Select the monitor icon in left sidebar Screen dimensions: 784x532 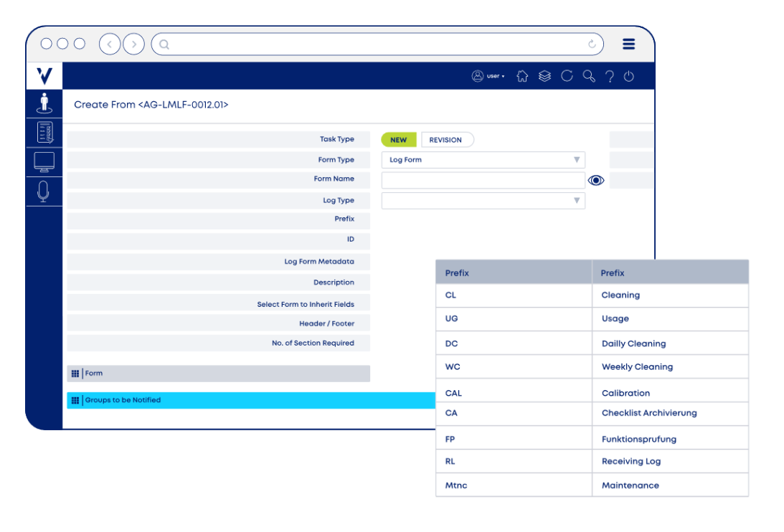click(x=44, y=161)
